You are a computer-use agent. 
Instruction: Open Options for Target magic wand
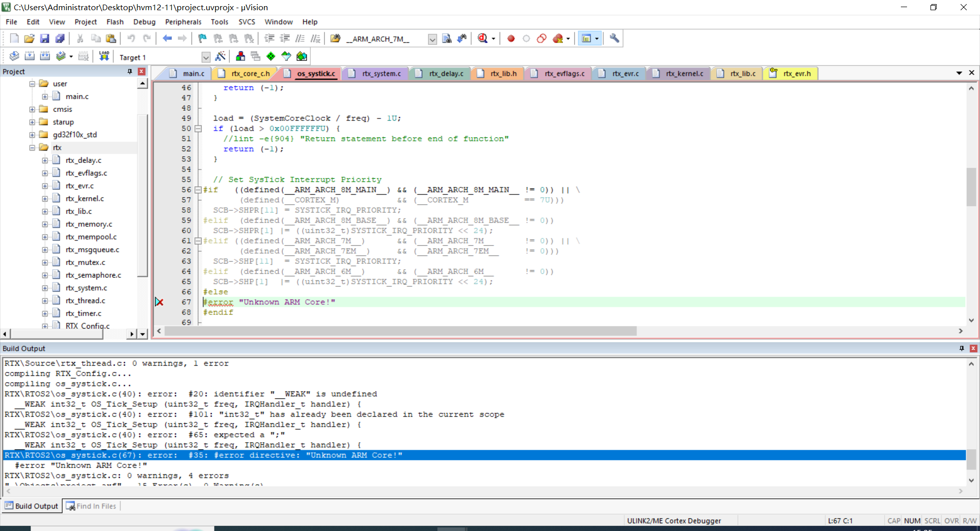click(x=220, y=57)
